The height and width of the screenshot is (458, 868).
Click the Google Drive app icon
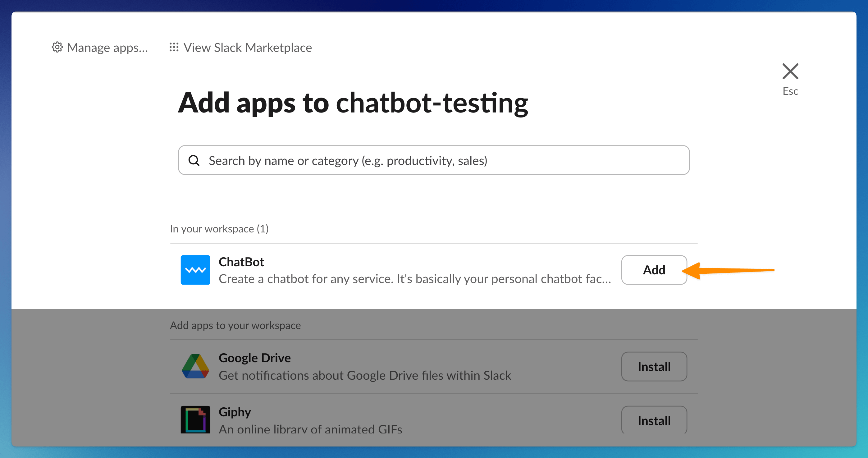tap(195, 366)
